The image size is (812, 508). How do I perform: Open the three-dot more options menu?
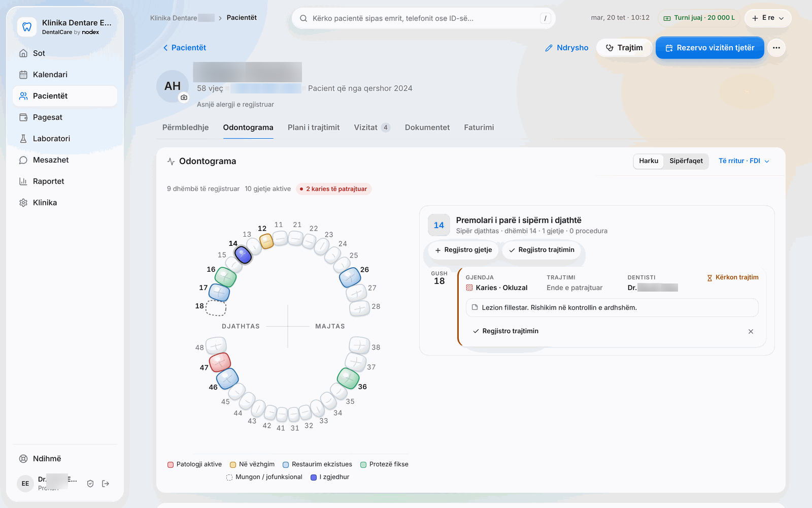[776, 48]
